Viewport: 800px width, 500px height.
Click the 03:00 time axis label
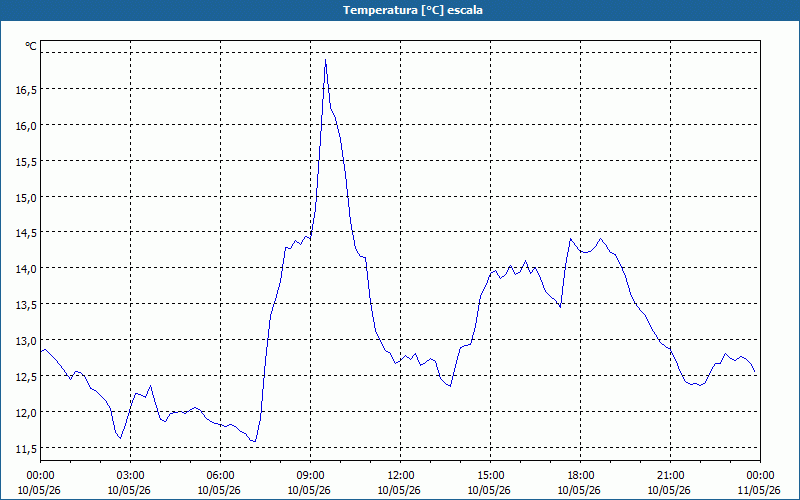click(x=131, y=476)
